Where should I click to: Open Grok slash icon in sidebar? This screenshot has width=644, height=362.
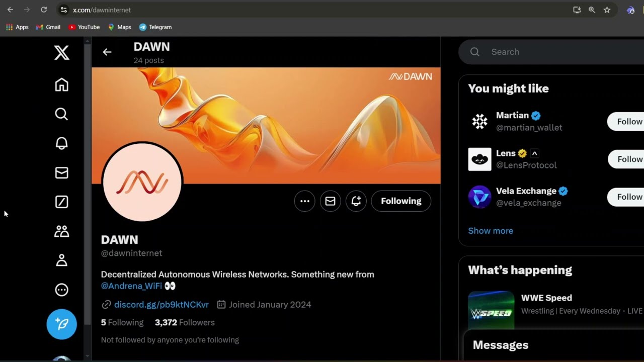pos(61,202)
